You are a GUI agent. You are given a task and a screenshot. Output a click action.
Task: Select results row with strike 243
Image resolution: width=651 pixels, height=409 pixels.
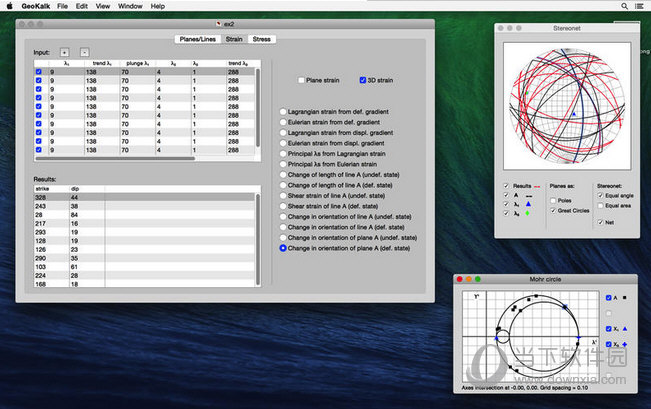coord(144,206)
